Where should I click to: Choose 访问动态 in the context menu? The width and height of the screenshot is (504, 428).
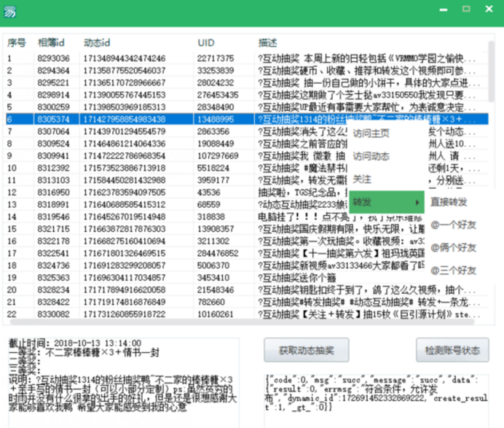click(x=371, y=156)
